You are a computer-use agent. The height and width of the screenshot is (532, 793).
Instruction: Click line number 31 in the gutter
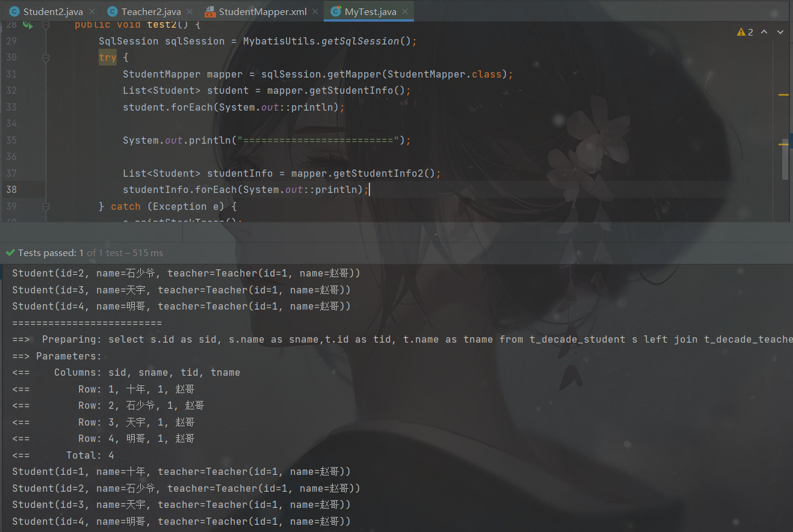click(x=11, y=74)
